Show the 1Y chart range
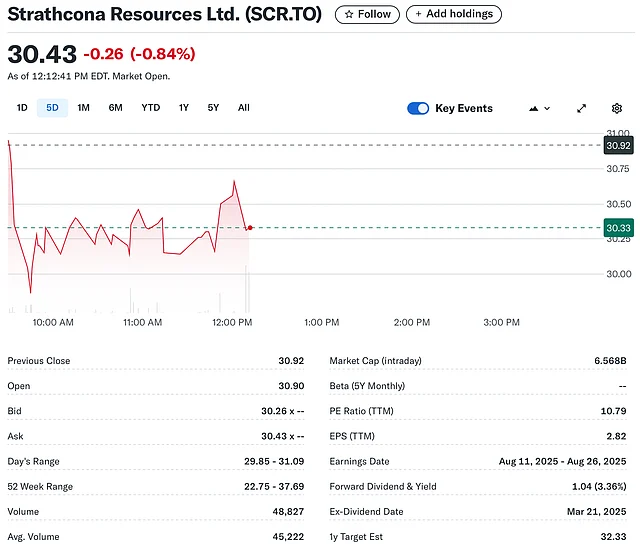Image resolution: width=640 pixels, height=556 pixels. click(x=184, y=108)
